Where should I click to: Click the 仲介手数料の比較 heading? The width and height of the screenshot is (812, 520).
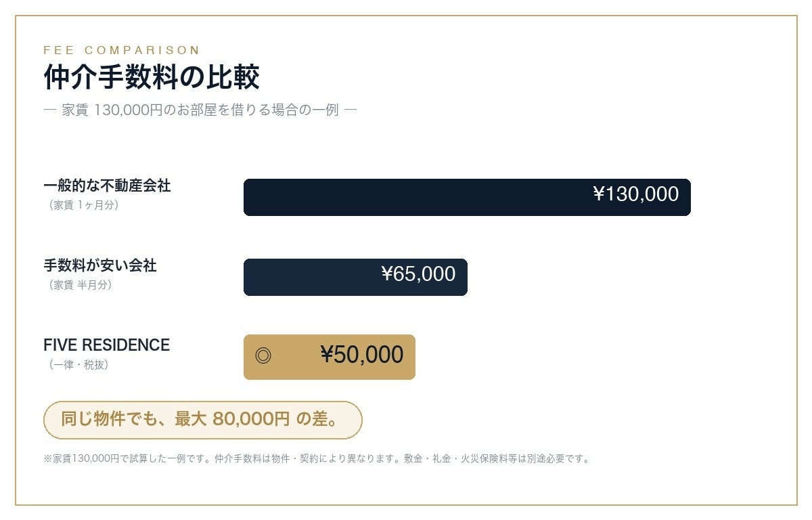(152, 77)
